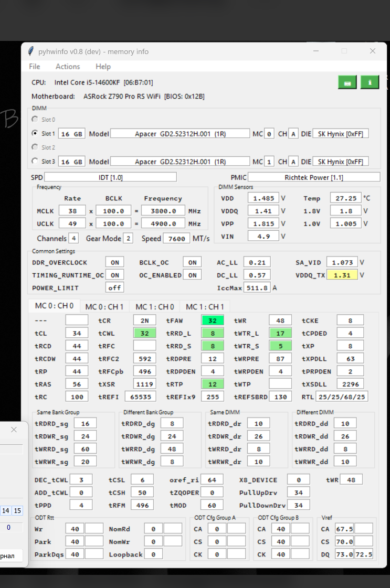Click the PullUpDrv value 34
390x588 pixels.
(299, 493)
